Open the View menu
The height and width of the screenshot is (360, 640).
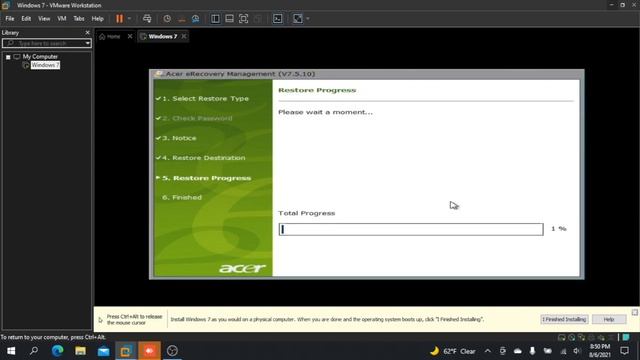click(44, 19)
